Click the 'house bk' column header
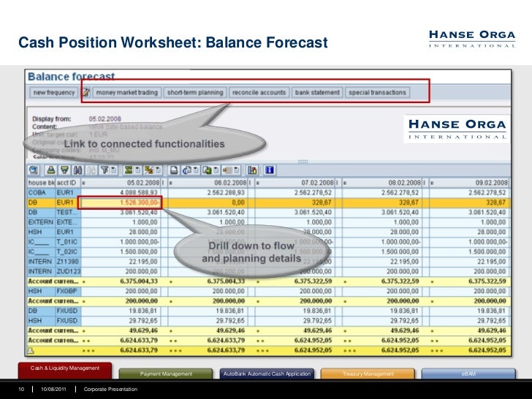Image resolution: width=532 pixels, height=399 pixels. click(x=41, y=183)
